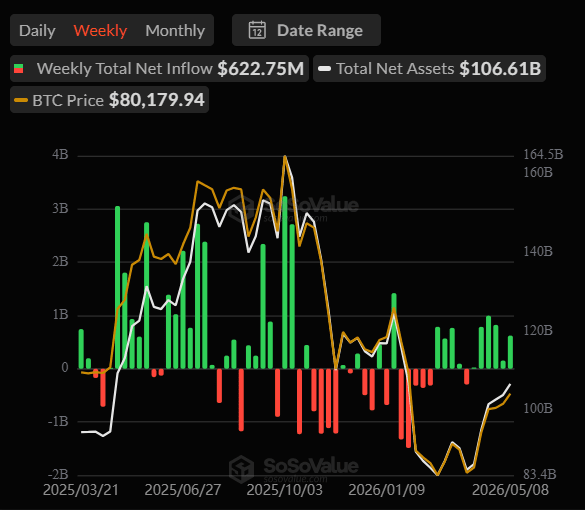
Task: Click the 120B right axis label
Action: point(538,330)
